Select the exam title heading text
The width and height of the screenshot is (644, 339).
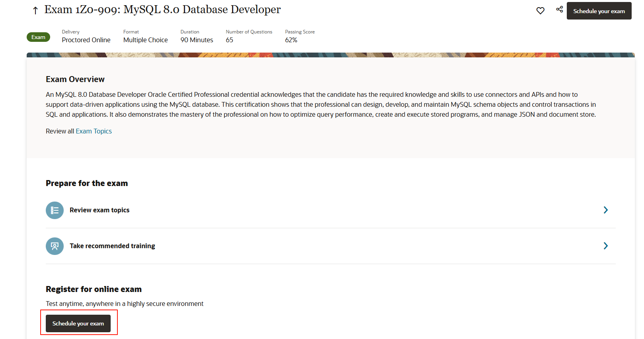click(x=162, y=10)
